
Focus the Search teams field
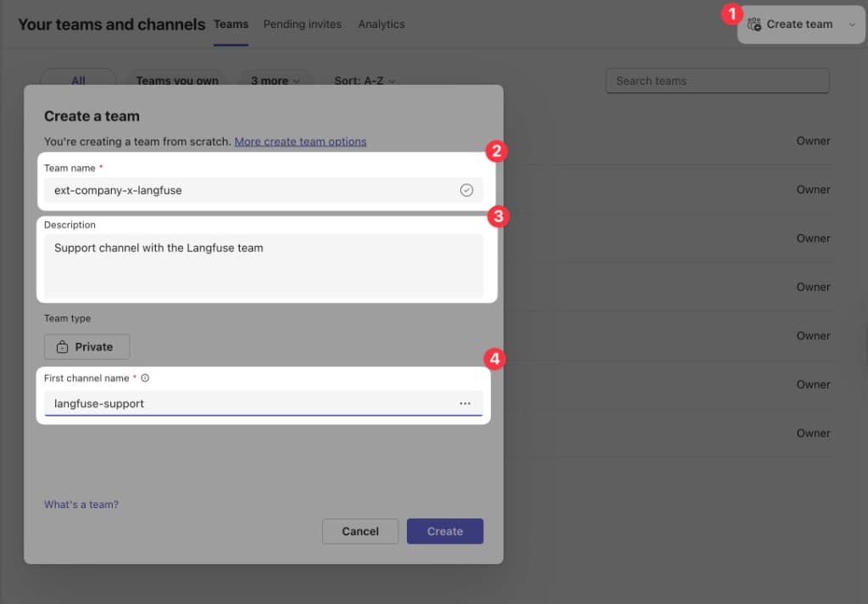click(x=716, y=81)
